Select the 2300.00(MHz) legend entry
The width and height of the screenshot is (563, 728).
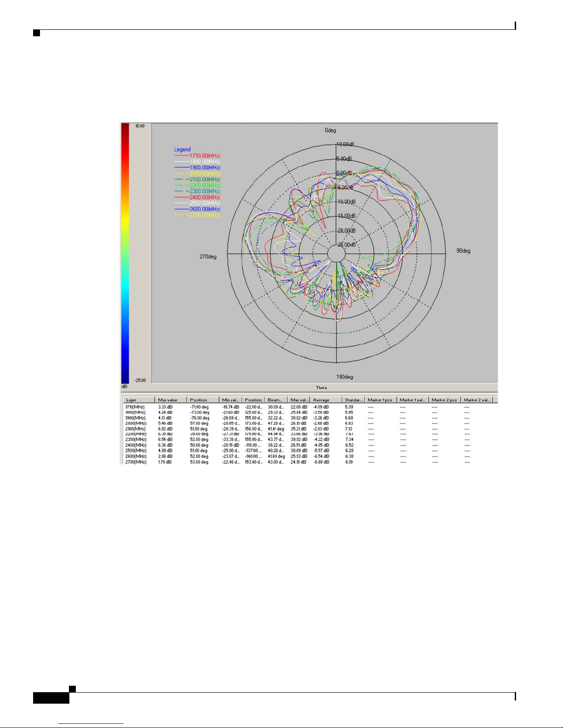point(205,191)
